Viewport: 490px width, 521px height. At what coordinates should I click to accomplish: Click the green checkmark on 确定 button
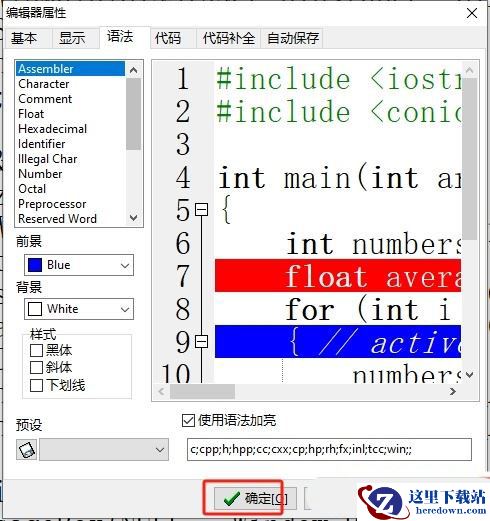click(x=232, y=499)
